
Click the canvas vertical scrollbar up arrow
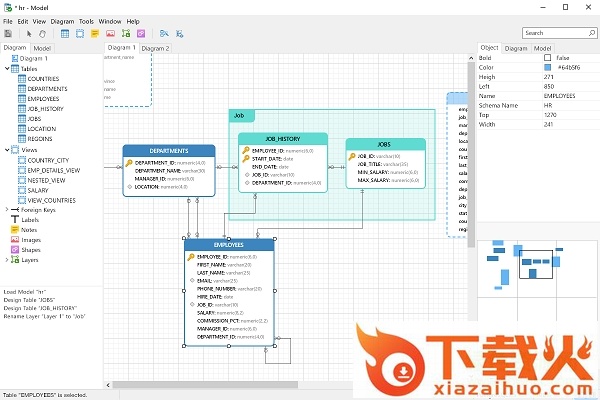click(x=471, y=58)
